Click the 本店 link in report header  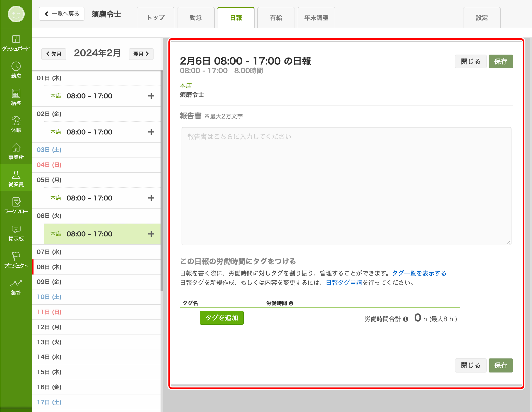pos(186,86)
